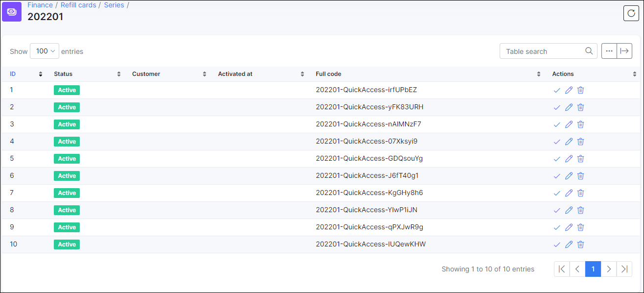The width and height of the screenshot is (644, 293).
Task: Click the checkmark icon for card ID 8
Action: coord(556,210)
